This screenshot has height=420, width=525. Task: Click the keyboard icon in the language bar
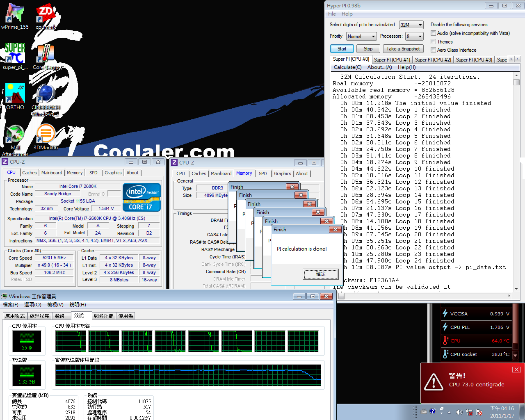point(424,411)
